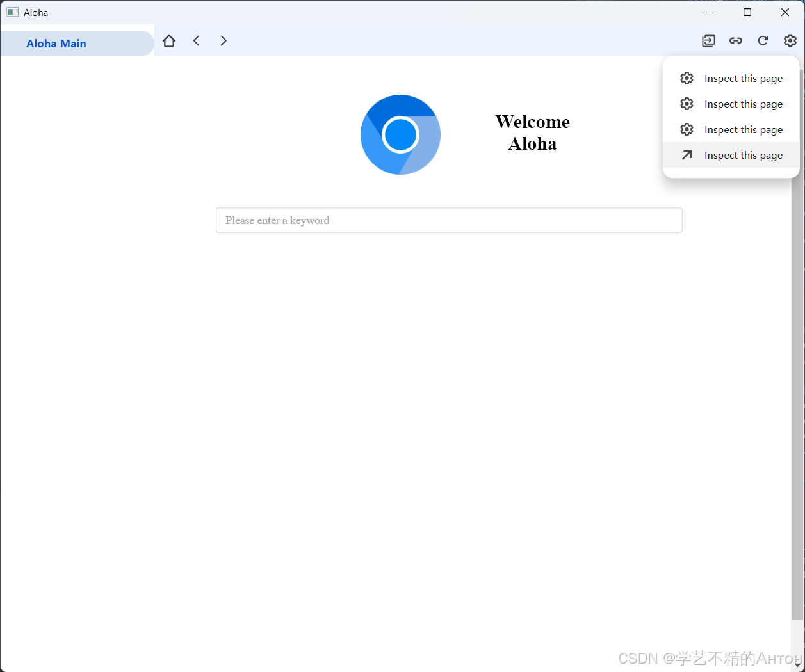Screen dimensions: 805x672
Task: Select the third Inspect this page entry
Action: [744, 129]
